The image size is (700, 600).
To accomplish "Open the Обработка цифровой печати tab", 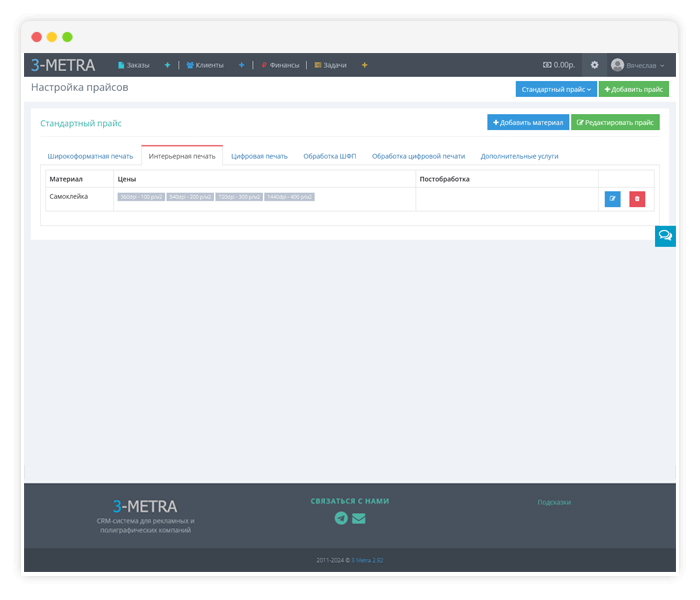I will tap(418, 156).
